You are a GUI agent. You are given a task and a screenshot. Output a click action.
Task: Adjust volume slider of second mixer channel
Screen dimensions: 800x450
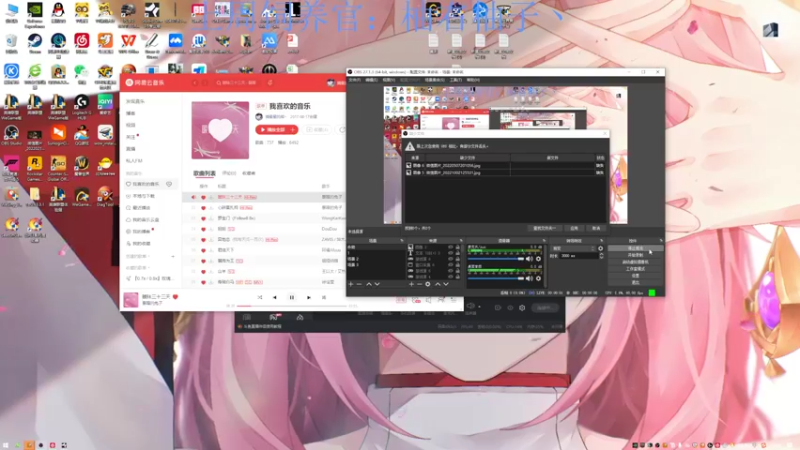496,279
